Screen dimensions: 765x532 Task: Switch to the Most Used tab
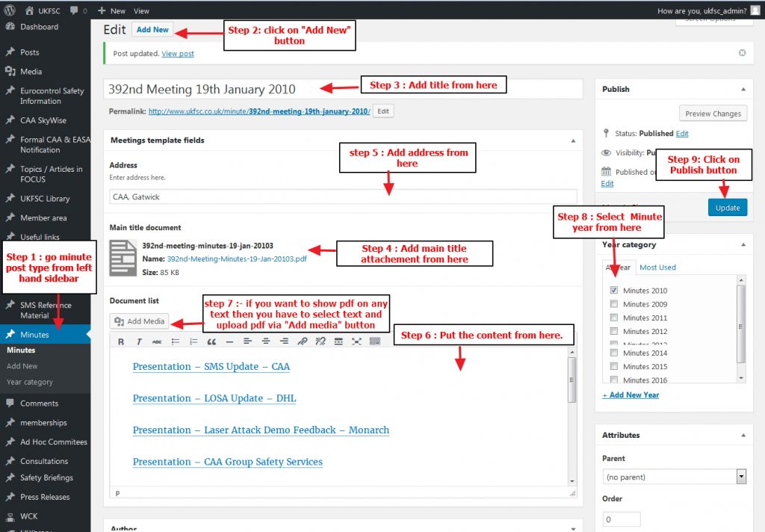(657, 267)
